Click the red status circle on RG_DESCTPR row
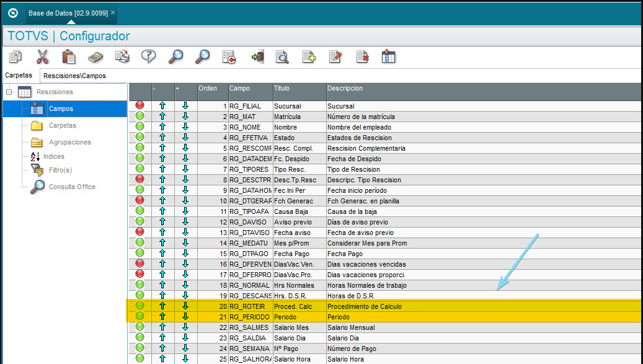Image resolution: width=643 pixels, height=364 pixels. click(140, 179)
